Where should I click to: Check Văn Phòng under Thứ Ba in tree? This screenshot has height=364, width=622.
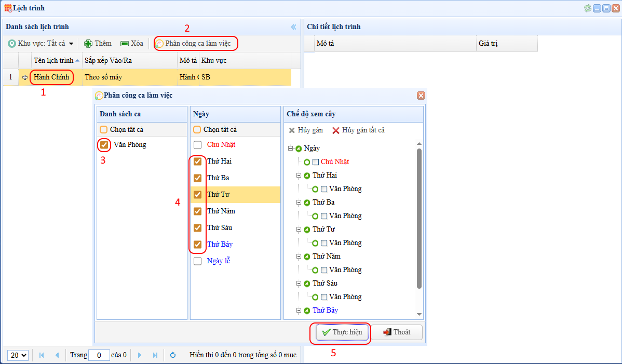(324, 216)
